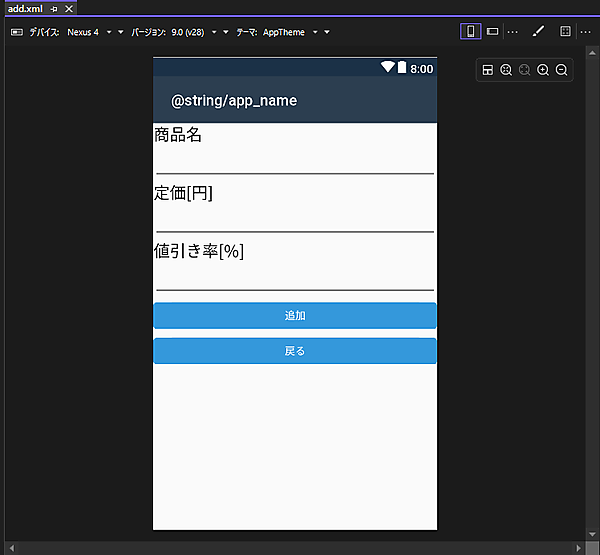Switch to landscape orientation view
Viewport: 600px width, 555px height.
click(492, 31)
